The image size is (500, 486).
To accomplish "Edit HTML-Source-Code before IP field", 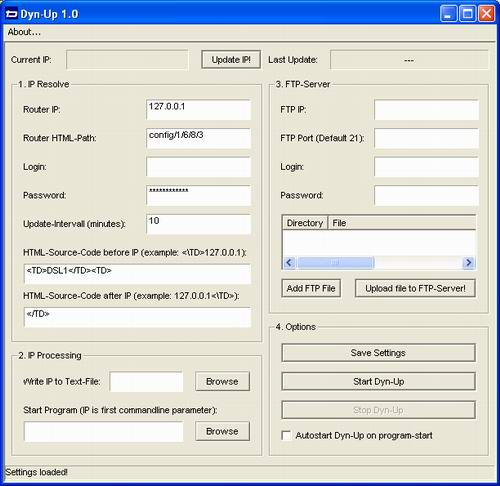I will click(x=137, y=274).
